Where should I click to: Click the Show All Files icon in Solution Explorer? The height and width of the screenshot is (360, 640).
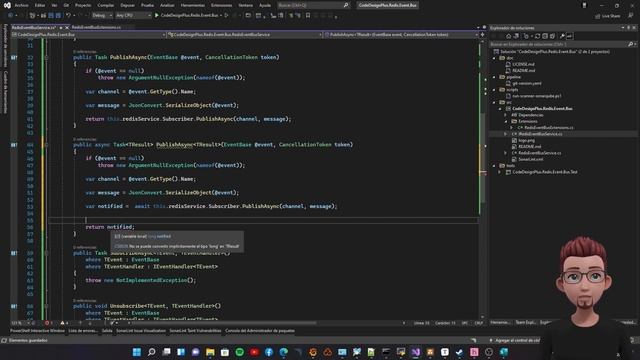click(x=552, y=36)
